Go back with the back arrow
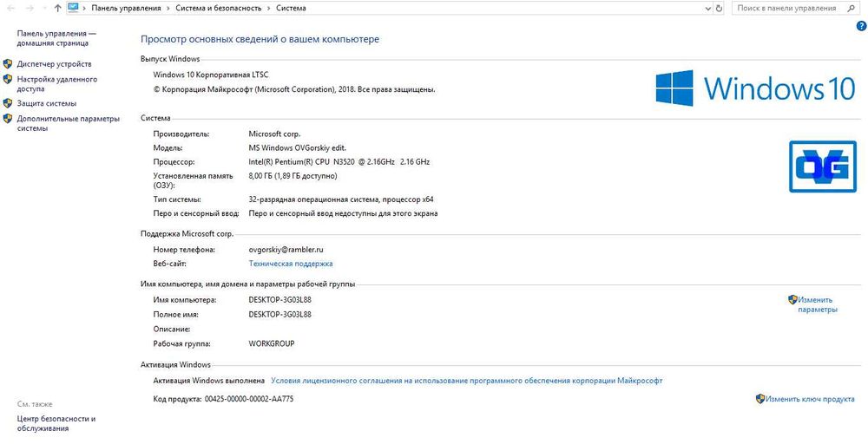 (x=10, y=9)
